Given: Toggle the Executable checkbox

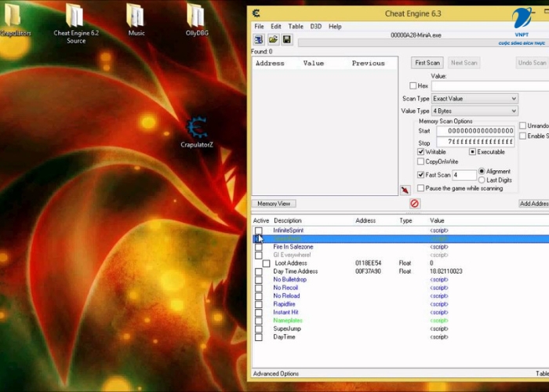Looking at the screenshot, I should (472, 152).
